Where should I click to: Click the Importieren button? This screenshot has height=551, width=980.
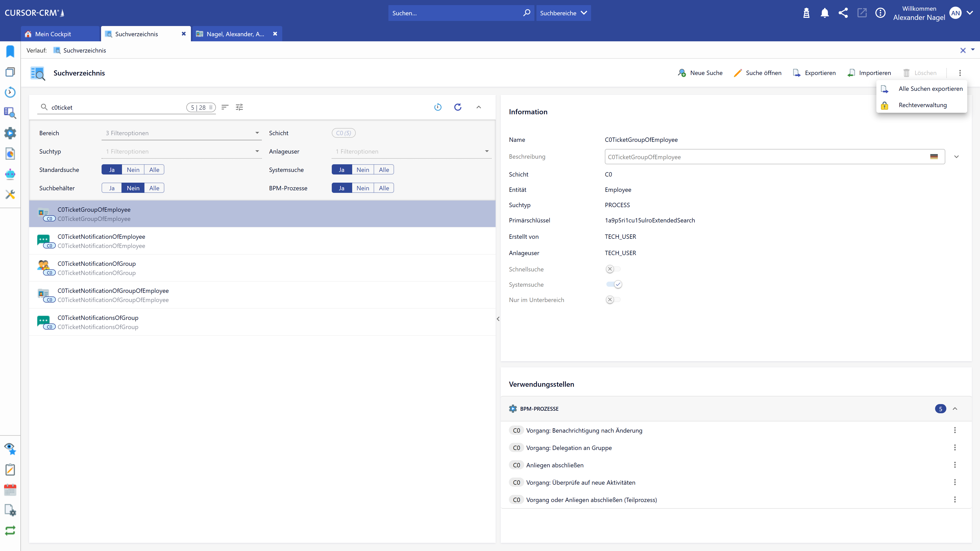869,73
